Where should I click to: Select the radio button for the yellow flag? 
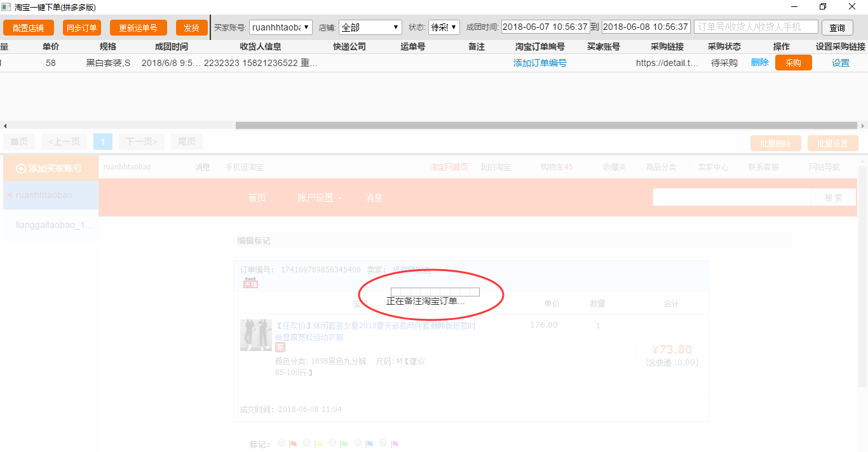(307, 443)
